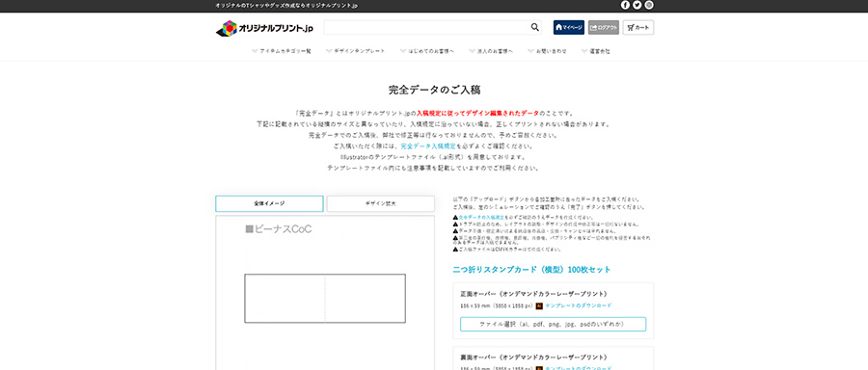Select the 全体イメージ tab
Image resolution: width=868 pixels, height=370 pixels.
point(269,203)
